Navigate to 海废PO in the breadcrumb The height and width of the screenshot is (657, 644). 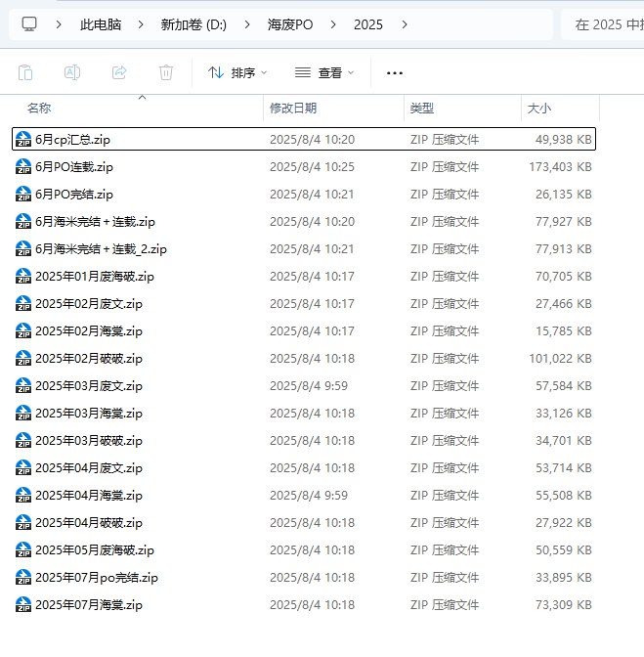289,24
